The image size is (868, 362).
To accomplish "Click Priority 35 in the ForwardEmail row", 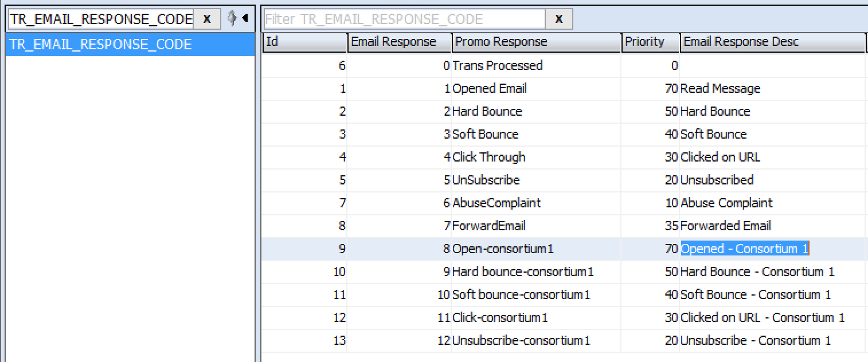I will (x=650, y=226).
